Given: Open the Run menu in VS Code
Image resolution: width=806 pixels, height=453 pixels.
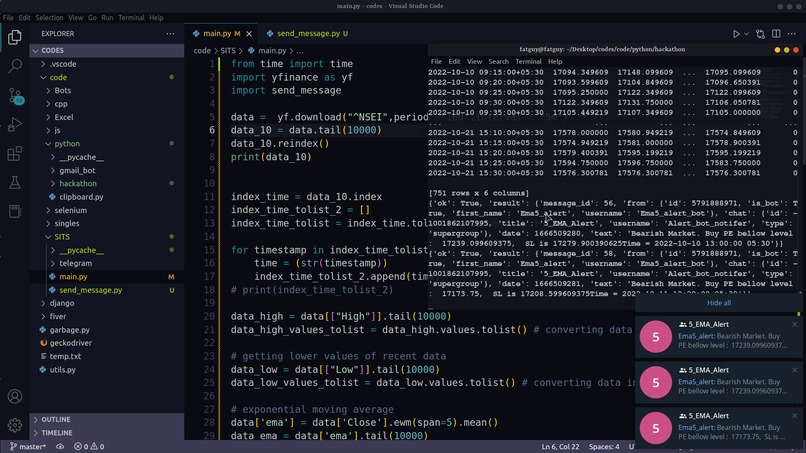Looking at the screenshot, I should pyautogui.click(x=107, y=17).
